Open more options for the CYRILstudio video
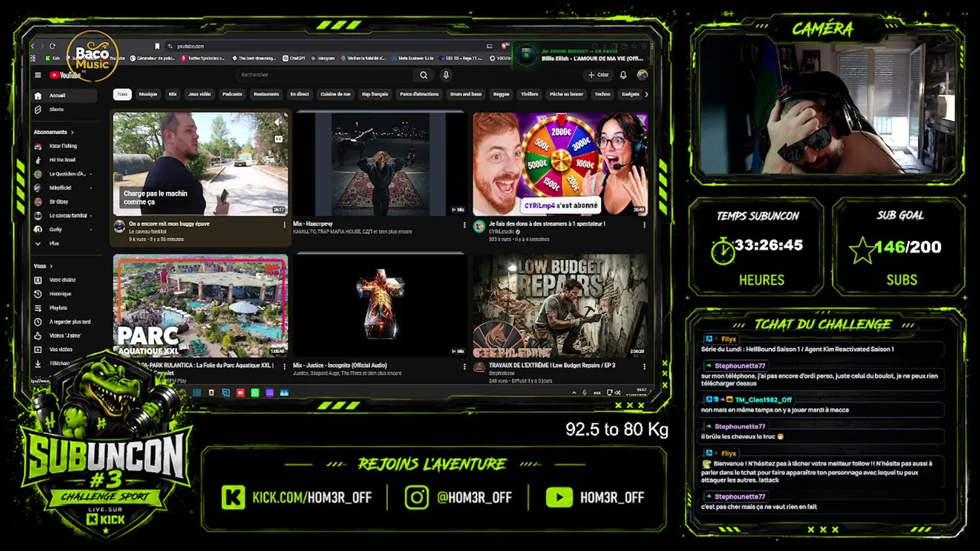Screen dimensions: 980x551 tap(644, 225)
